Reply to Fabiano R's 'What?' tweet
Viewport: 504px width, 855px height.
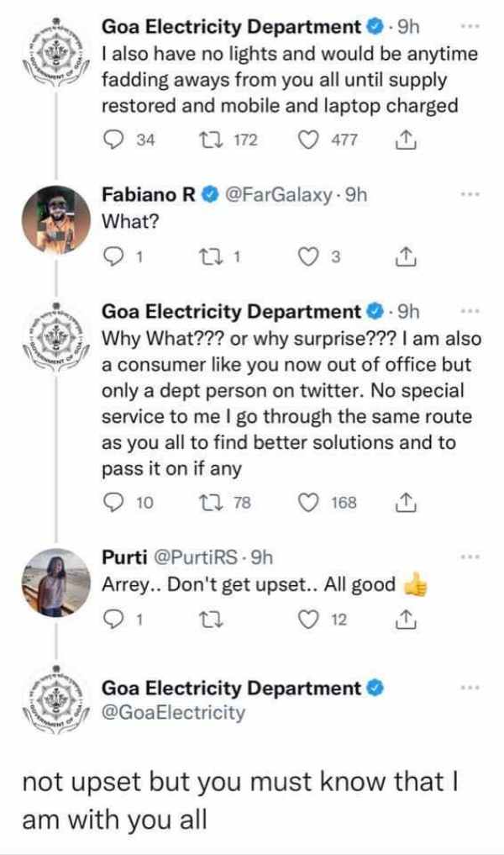click(x=112, y=257)
